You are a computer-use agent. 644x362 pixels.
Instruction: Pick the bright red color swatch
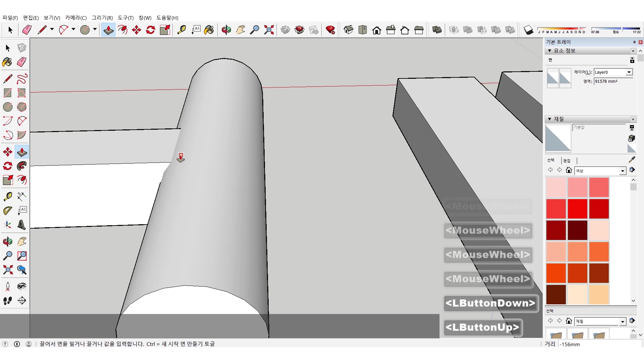pyautogui.click(x=577, y=208)
